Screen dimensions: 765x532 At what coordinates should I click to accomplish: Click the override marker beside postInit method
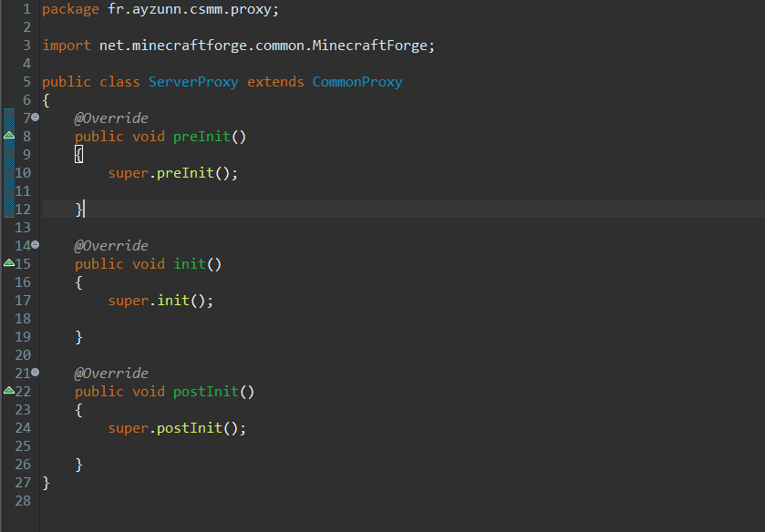point(8,390)
